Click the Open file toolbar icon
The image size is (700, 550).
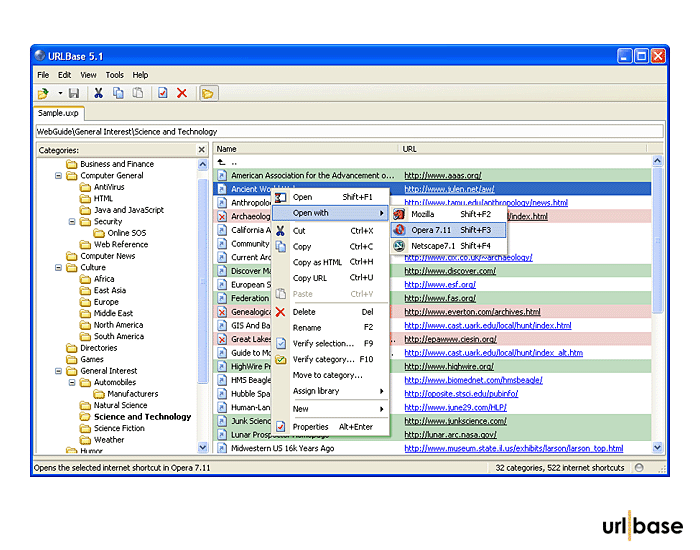[x=43, y=93]
